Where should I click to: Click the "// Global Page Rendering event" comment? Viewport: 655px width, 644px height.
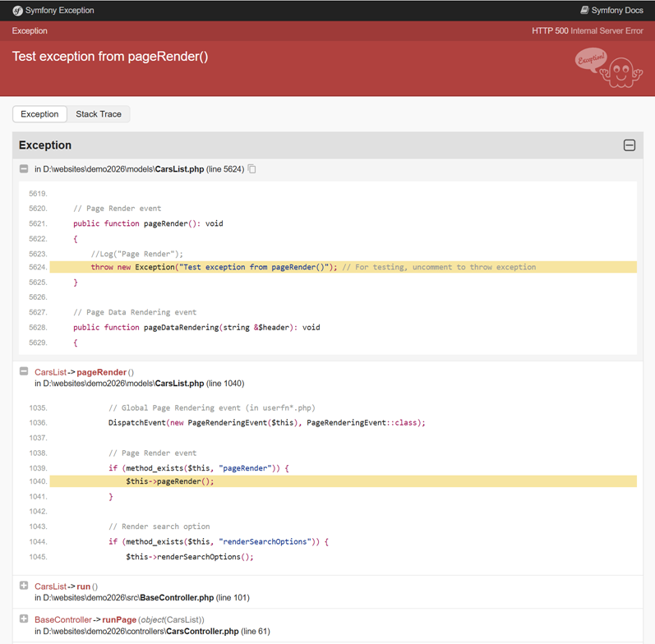[x=212, y=408]
